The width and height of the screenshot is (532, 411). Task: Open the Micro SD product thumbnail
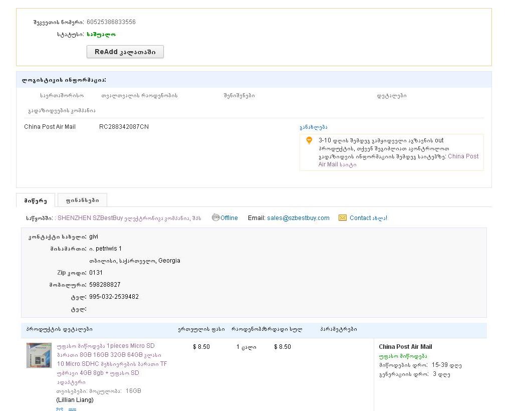pos(39,355)
